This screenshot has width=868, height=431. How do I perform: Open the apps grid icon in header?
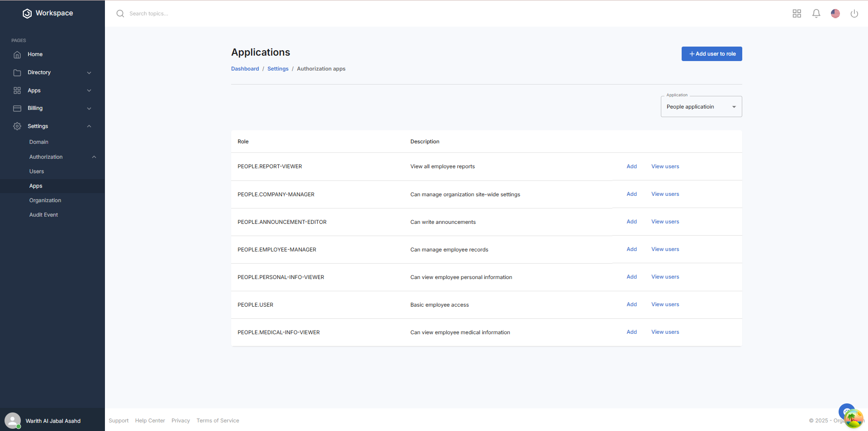tap(797, 14)
